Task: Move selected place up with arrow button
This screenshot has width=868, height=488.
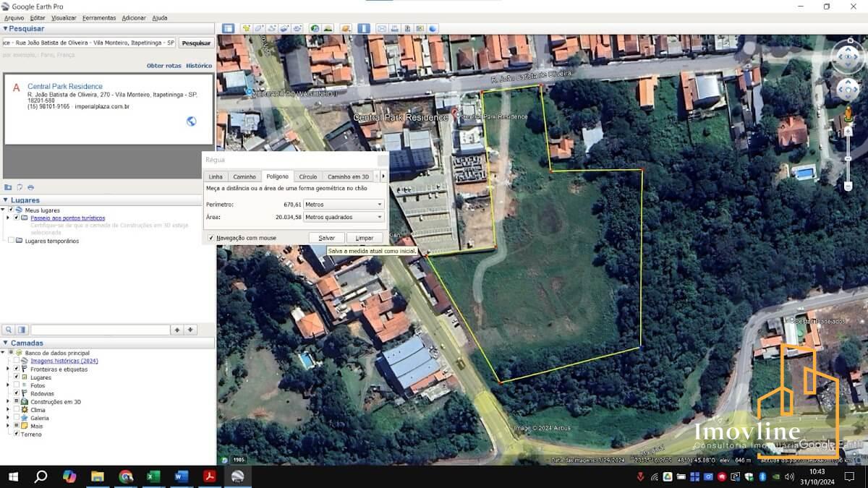Action: [176, 330]
